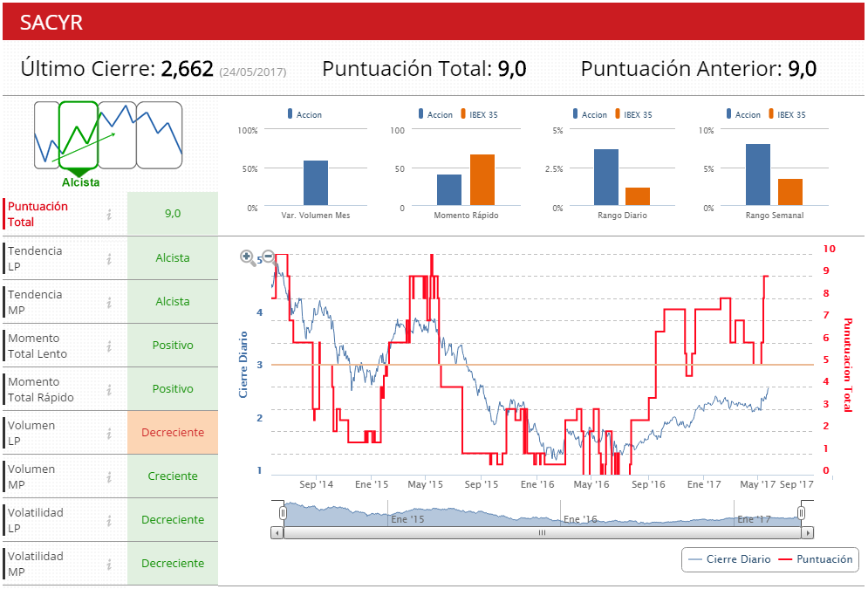The image size is (868, 589).
Task: Toggle Accion series in Rango Semanal chart
Action: pos(743,114)
